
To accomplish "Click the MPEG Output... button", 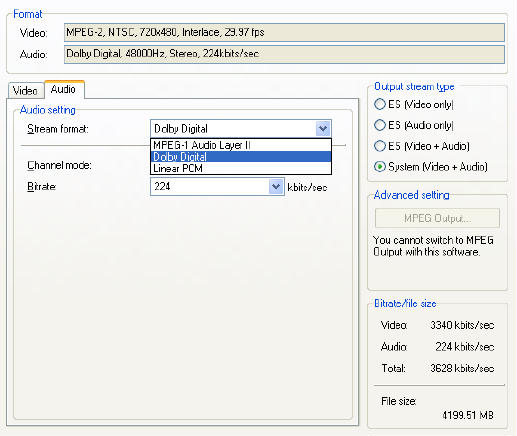I will pyautogui.click(x=437, y=218).
